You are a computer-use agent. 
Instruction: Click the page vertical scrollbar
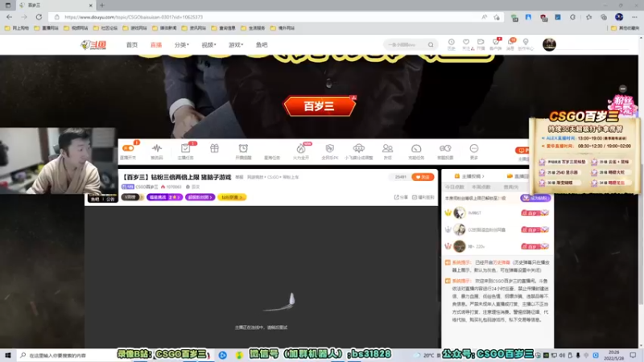[641, 191]
